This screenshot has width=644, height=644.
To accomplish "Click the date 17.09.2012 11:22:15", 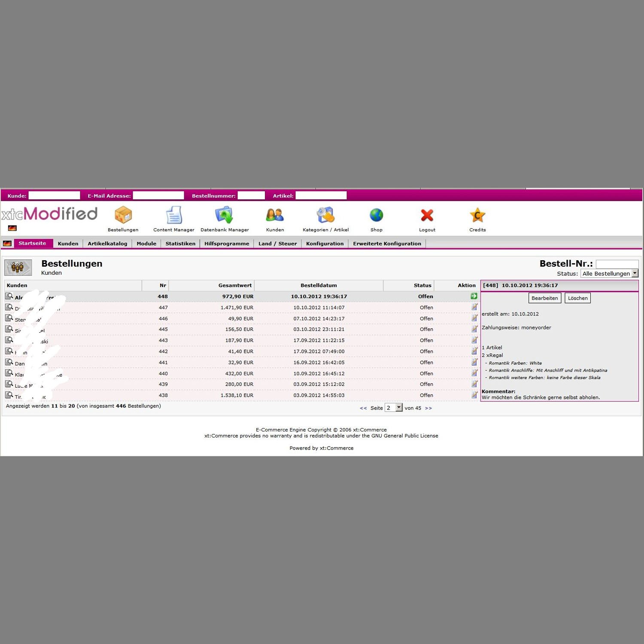I will (319, 340).
